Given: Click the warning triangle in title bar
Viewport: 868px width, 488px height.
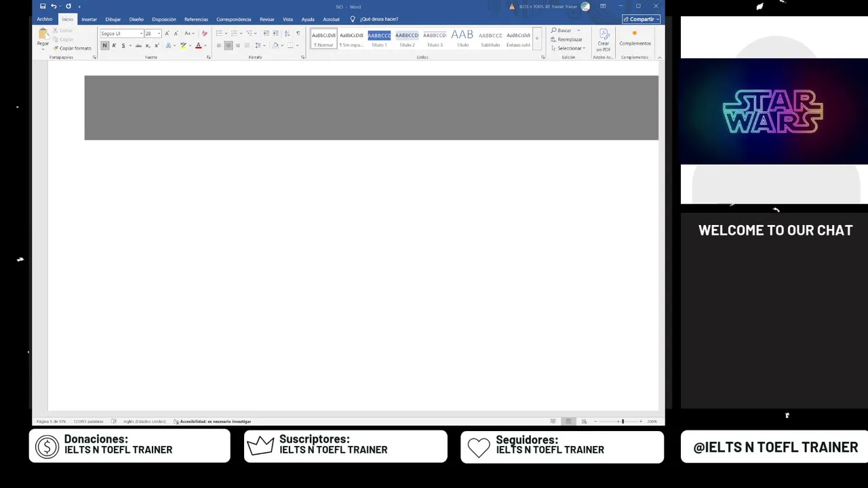Looking at the screenshot, I should [512, 7].
